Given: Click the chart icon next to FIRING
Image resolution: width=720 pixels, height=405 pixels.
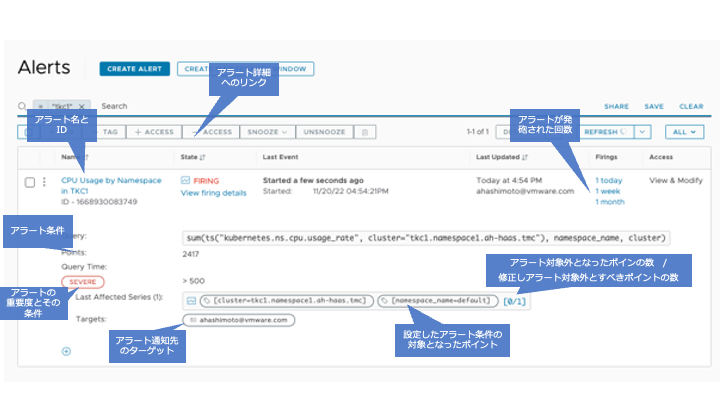Looking at the screenshot, I should (x=186, y=180).
